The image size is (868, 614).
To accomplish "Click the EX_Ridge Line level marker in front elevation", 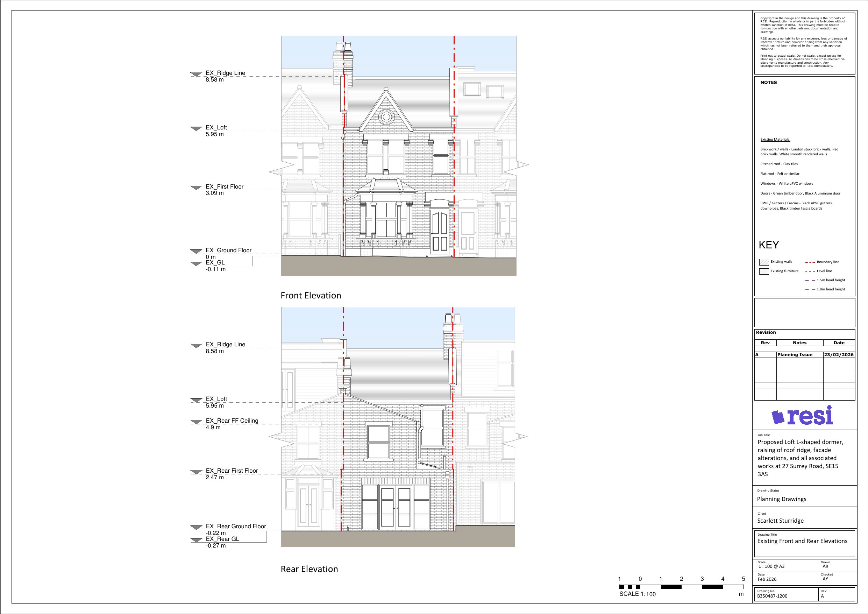I will [196, 75].
